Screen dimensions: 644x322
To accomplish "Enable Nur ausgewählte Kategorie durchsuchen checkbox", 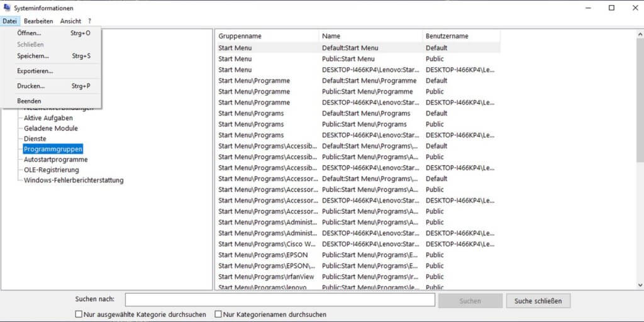I will (79, 314).
